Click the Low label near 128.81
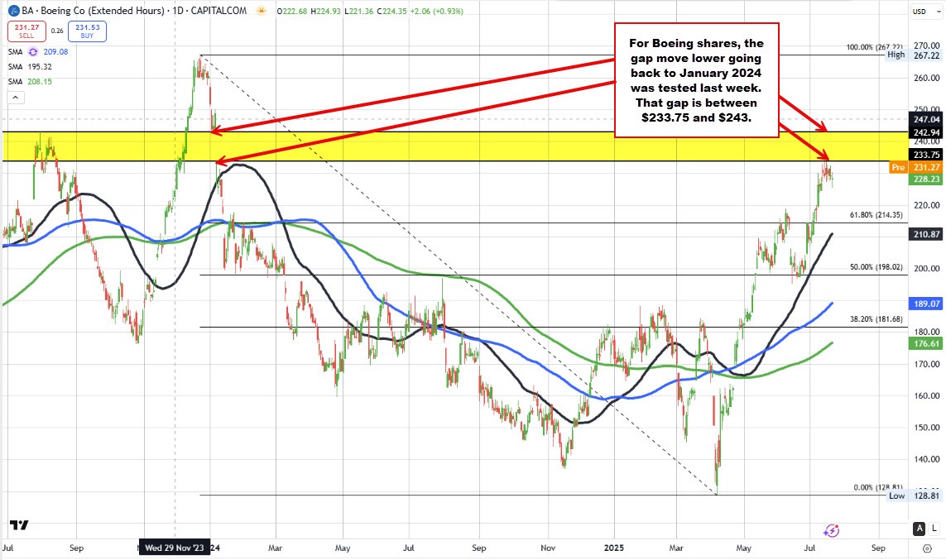The width and height of the screenshot is (946, 560). pos(896,495)
